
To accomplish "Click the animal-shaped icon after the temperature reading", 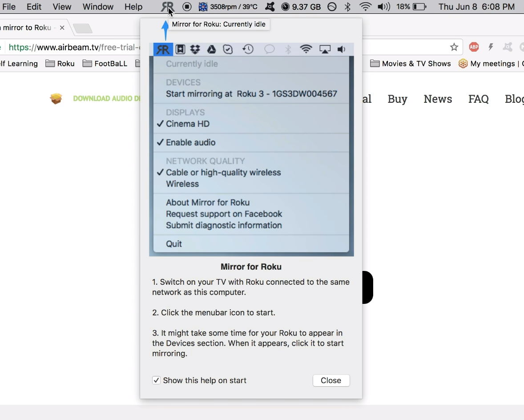I will (270, 7).
